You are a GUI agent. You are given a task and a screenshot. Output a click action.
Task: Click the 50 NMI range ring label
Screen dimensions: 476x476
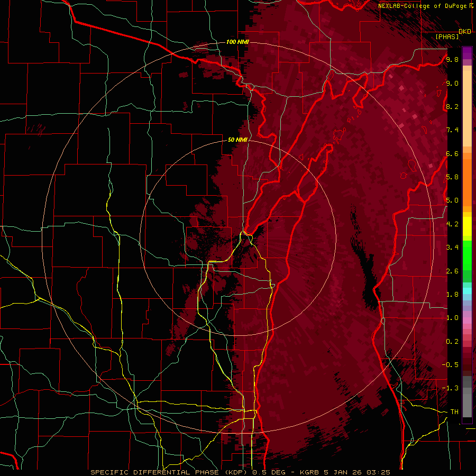pos(237,140)
